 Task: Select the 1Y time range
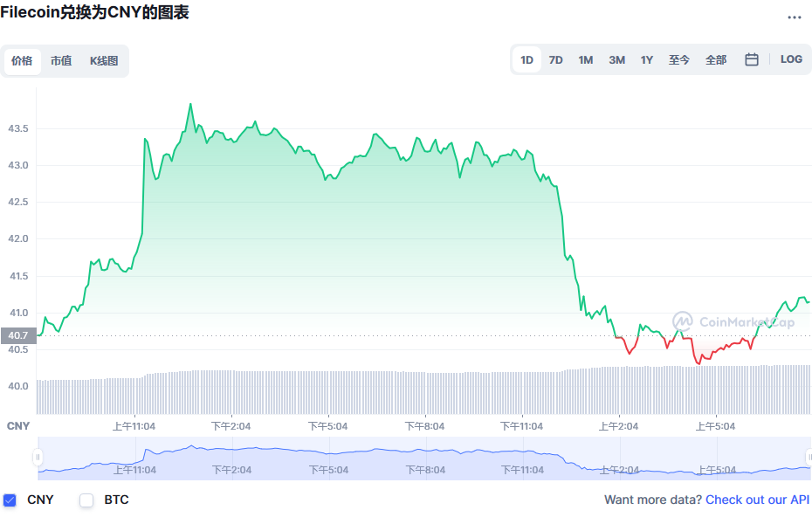[646, 60]
